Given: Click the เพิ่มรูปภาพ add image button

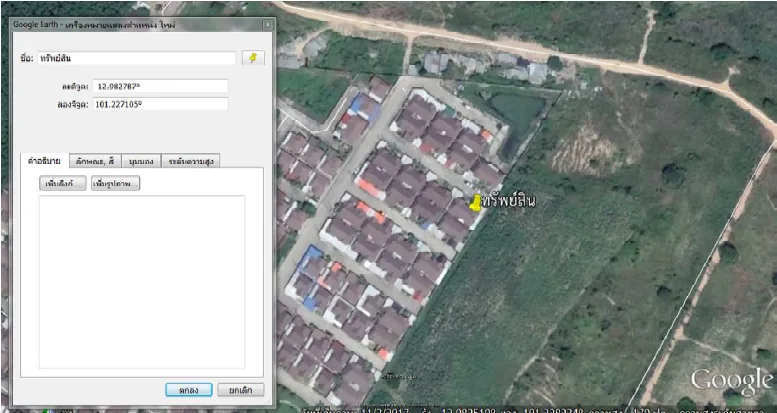Looking at the screenshot, I should click(x=115, y=183).
